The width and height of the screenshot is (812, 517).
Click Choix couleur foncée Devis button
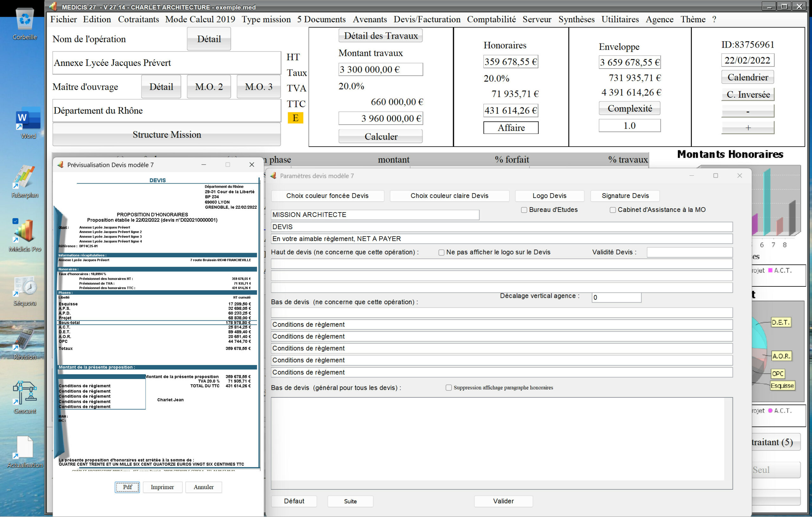click(327, 196)
